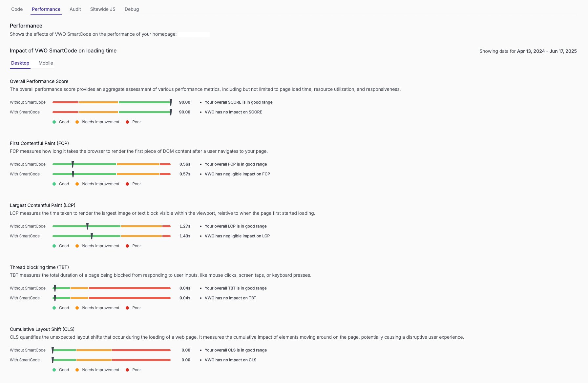This screenshot has width=588, height=383.
Task: Switch to the Mobile sub-tab
Action: point(46,63)
